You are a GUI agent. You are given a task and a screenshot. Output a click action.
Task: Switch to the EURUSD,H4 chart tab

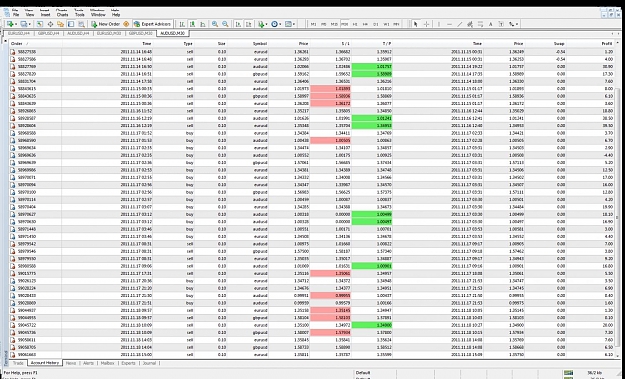click(x=19, y=33)
